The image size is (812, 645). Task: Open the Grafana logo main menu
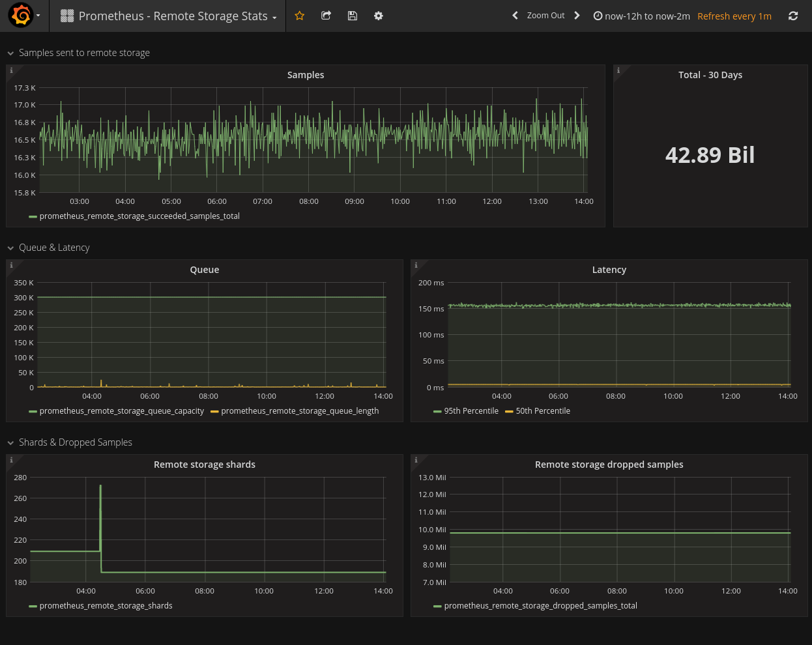(22, 16)
